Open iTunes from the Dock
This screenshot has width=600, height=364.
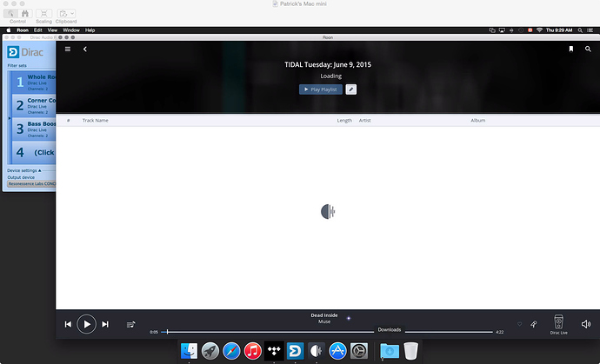coord(252,351)
